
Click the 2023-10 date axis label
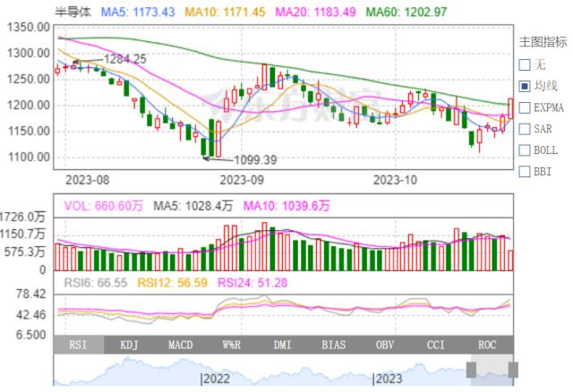[x=395, y=180]
